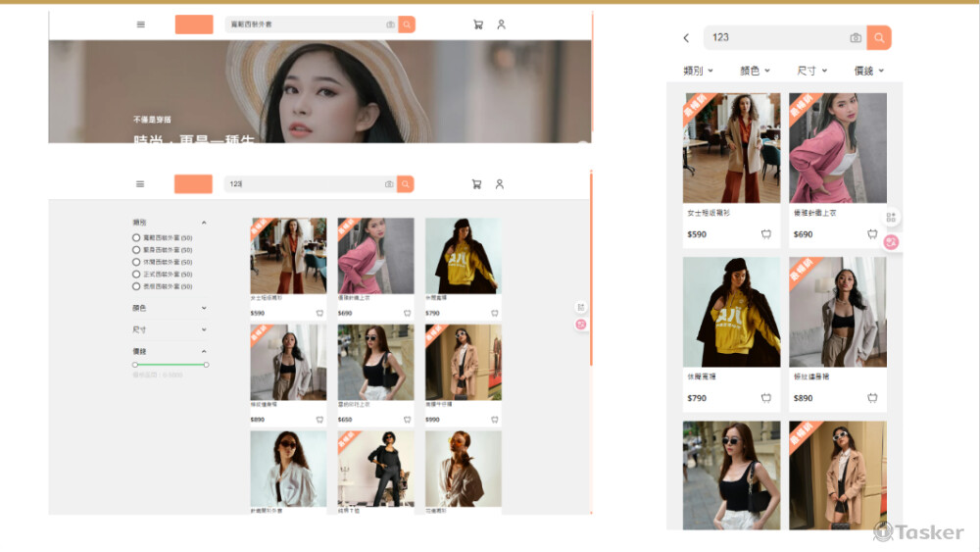Add the $890 mobile product to cart
Screen dimensions: 980x552
pyautogui.click(x=871, y=398)
